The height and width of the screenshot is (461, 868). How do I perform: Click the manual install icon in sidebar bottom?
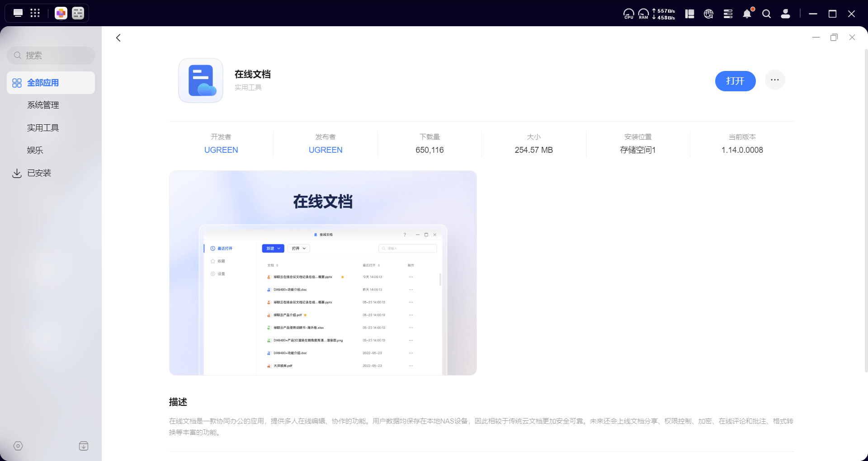[x=84, y=446]
